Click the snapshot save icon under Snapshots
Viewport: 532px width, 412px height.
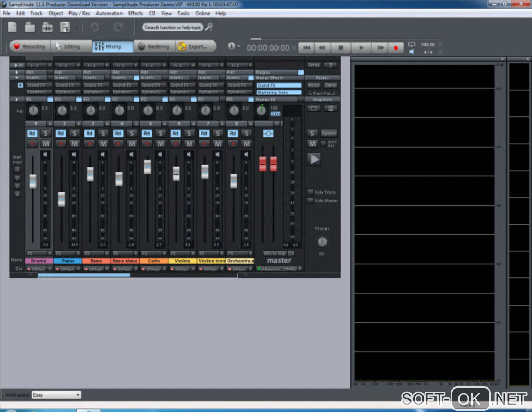(x=331, y=108)
